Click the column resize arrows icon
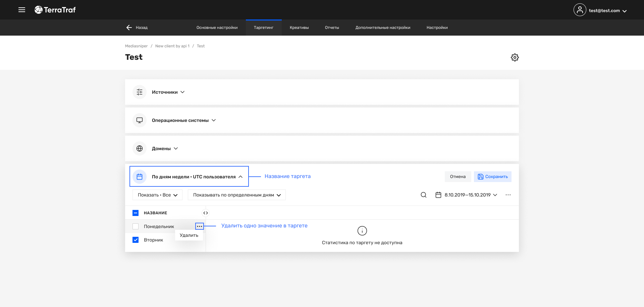 tap(206, 213)
